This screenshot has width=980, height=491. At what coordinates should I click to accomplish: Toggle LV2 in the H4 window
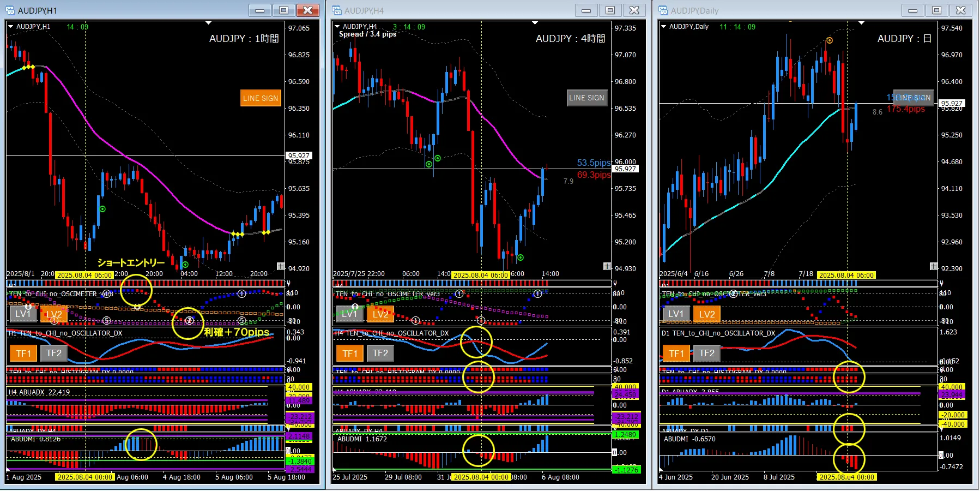coord(380,314)
